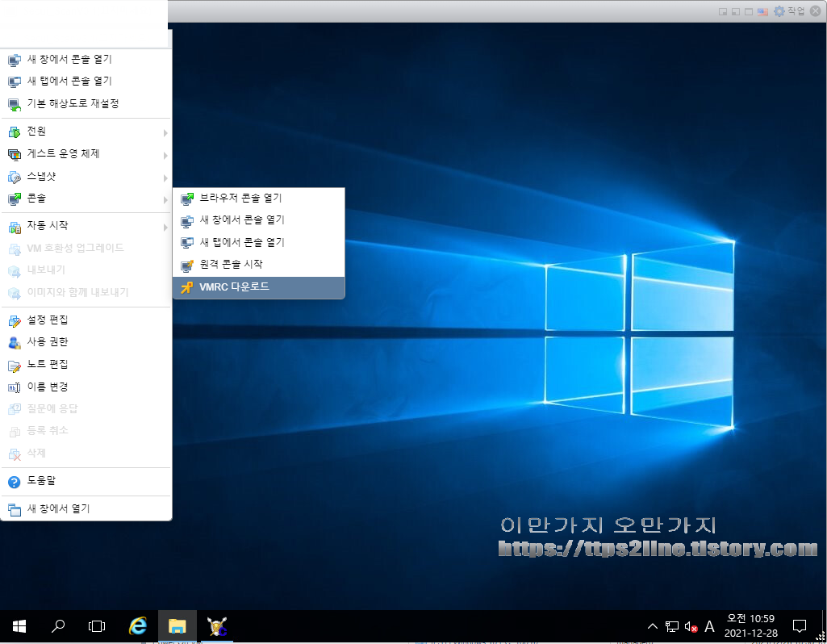Click the muted volume tray icon
The image size is (827, 644).
(x=691, y=626)
